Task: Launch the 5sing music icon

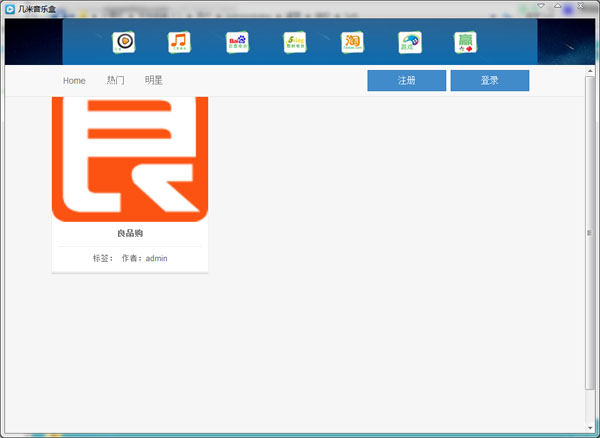Action: (x=294, y=42)
